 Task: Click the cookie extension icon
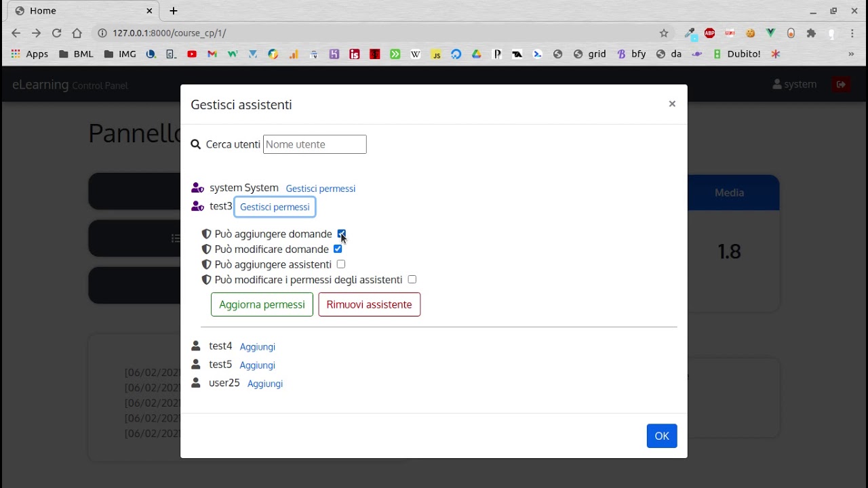(x=750, y=33)
